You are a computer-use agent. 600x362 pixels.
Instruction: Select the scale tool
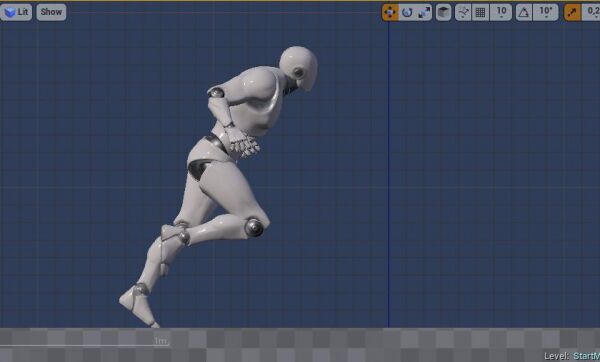424,13
